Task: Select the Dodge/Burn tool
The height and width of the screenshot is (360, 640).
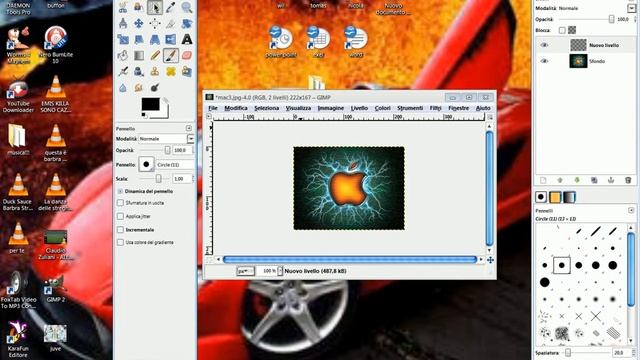Action: (x=155, y=87)
